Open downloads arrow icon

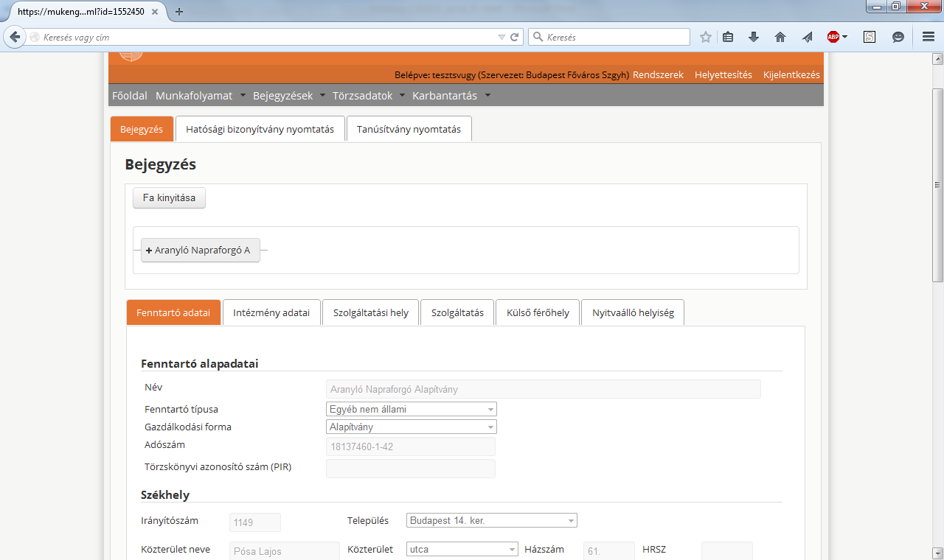pyautogui.click(x=754, y=37)
